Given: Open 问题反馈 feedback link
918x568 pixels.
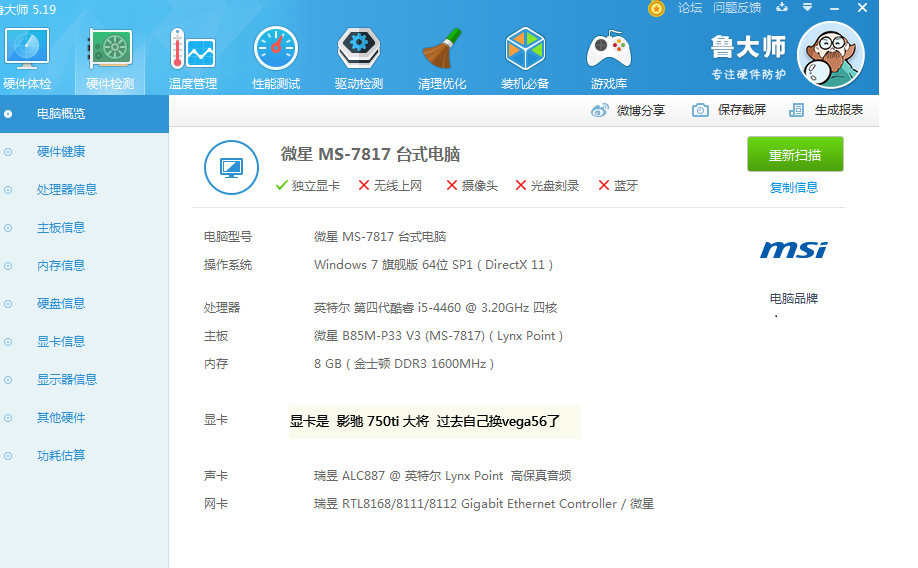Looking at the screenshot, I should click(x=737, y=8).
